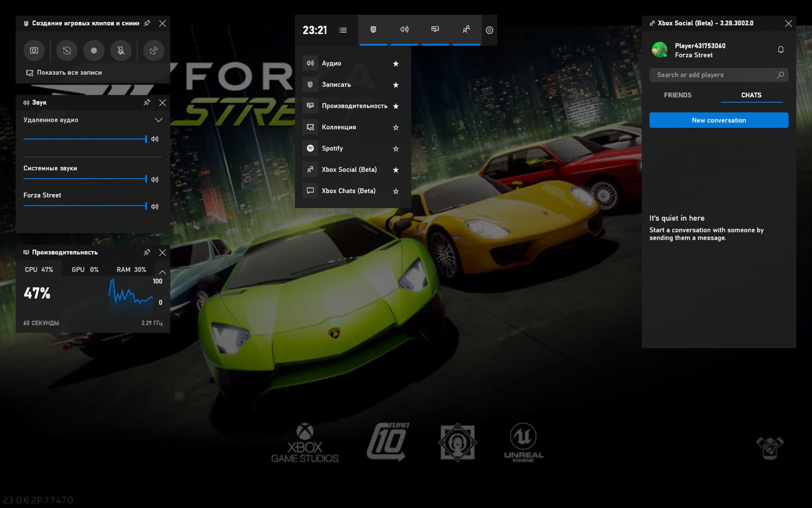Favorite Xbox Chats (Beta) star
The width and height of the screenshot is (812, 508).
pos(396,191)
